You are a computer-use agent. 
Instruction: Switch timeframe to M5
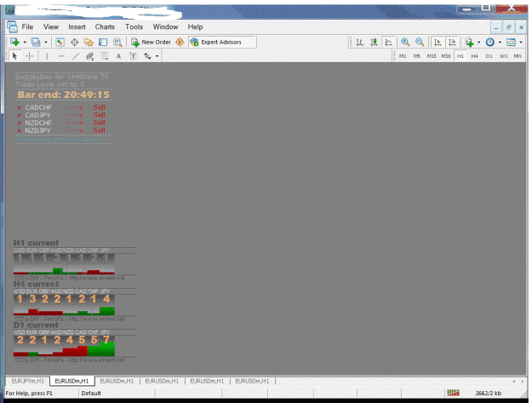tap(417, 56)
